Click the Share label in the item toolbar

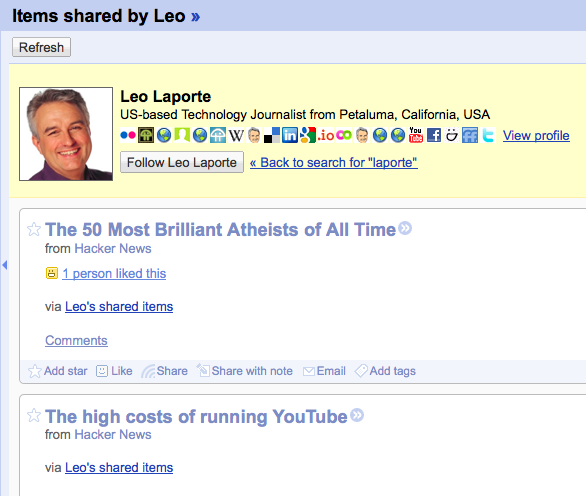[172, 371]
